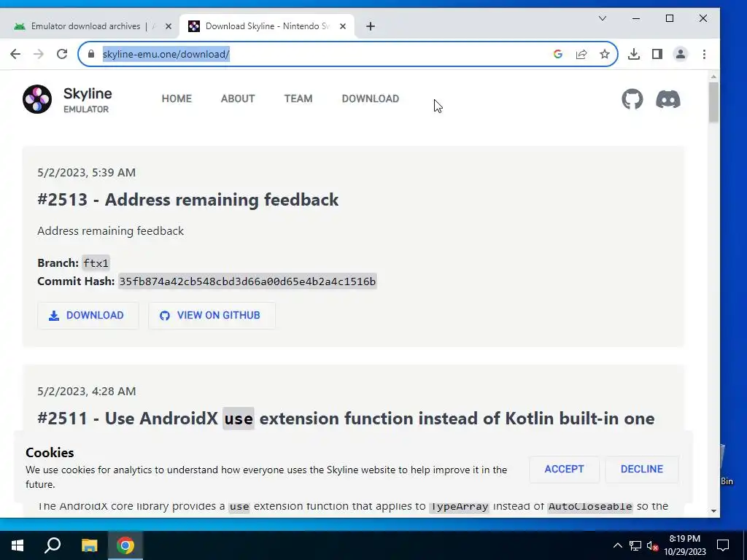This screenshot has width=747, height=560.
Task: Go back to previous page
Action: pyautogui.click(x=15, y=54)
